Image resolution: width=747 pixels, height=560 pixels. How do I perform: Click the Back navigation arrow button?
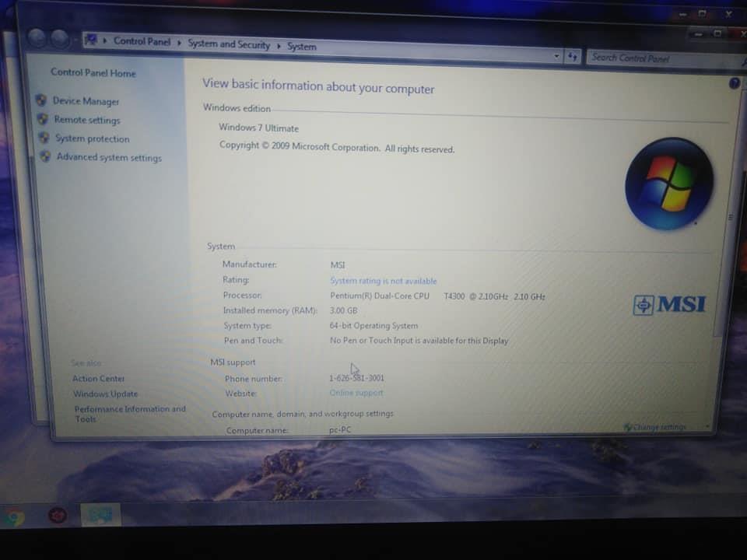tap(37, 37)
